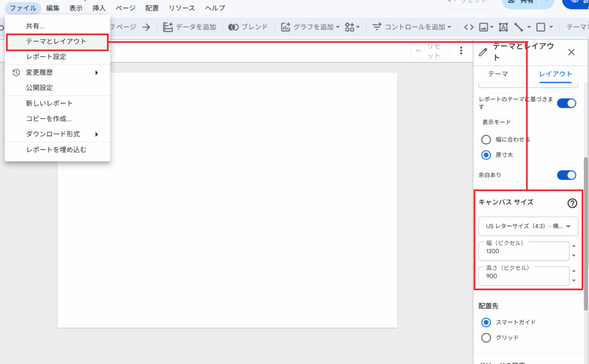The width and height of the screenshot is (589, 364).
Task: Click the 幅（ピクセル） input field
Action: [x=524, y=251]
